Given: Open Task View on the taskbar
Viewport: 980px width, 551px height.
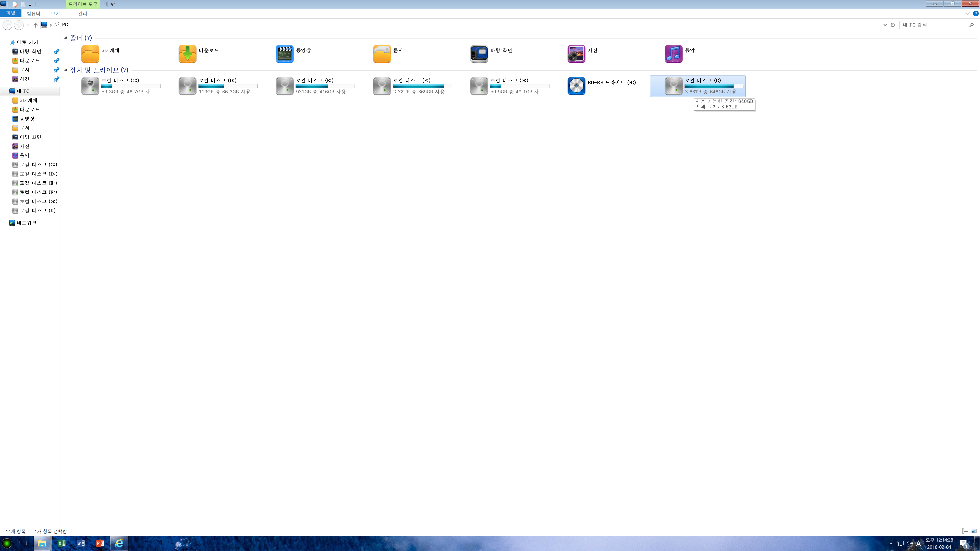Looking at the screenshot, I should pos(23,543).
